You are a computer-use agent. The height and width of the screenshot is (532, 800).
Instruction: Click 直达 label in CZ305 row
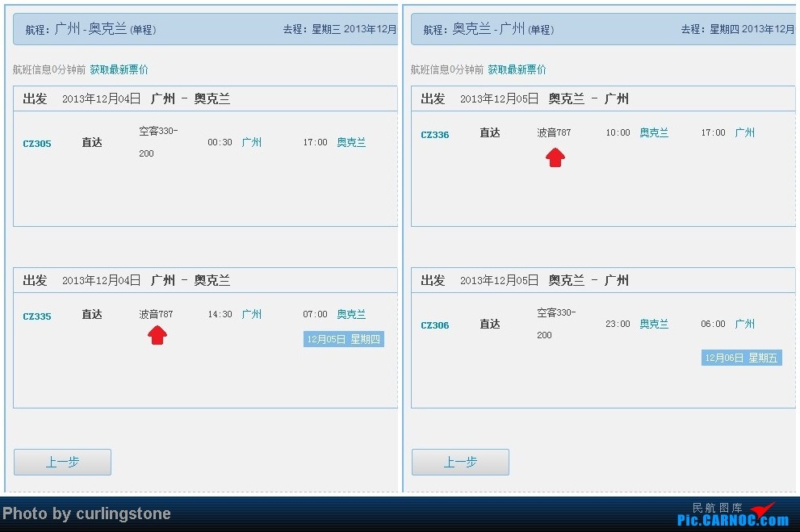[92, 142]
